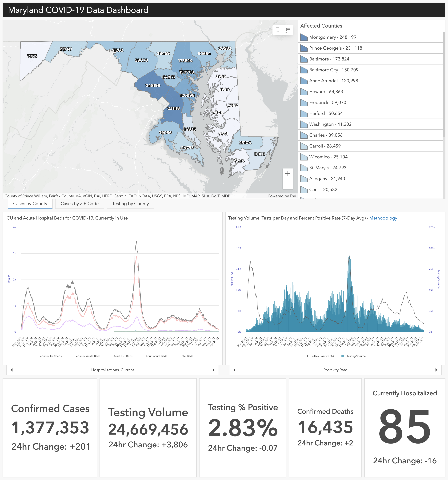Image resolution: width=448 pixels, height=480 pixels.
Task: Go to previous Positivity Rate chart
Action: [x=234, y=370]
